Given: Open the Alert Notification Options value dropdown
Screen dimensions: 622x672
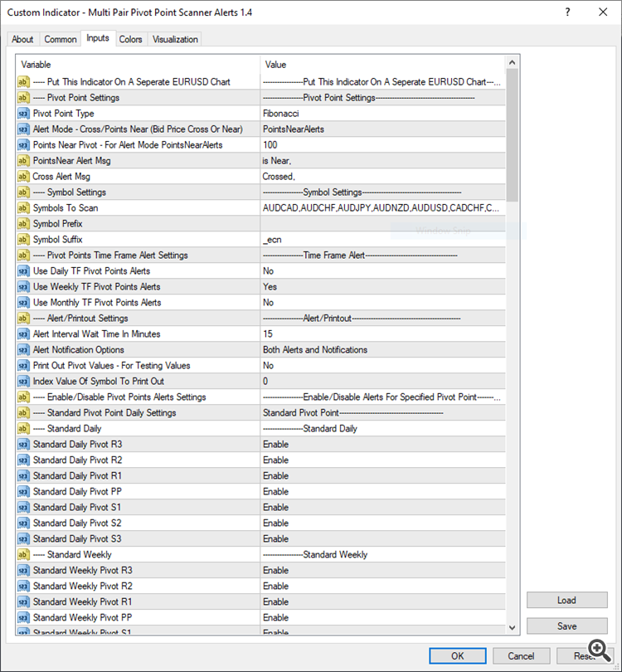Looking at the screenshot, I should (381, 349).
